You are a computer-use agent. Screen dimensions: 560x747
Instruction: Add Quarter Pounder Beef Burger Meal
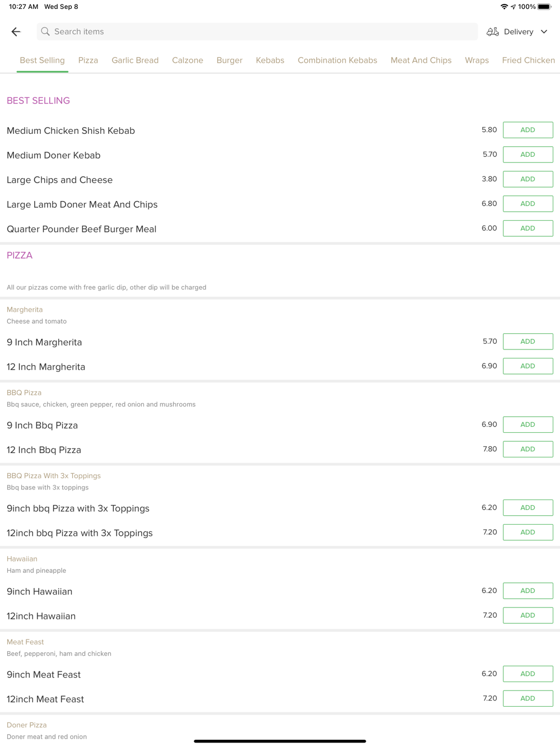(x=528, y=228)
